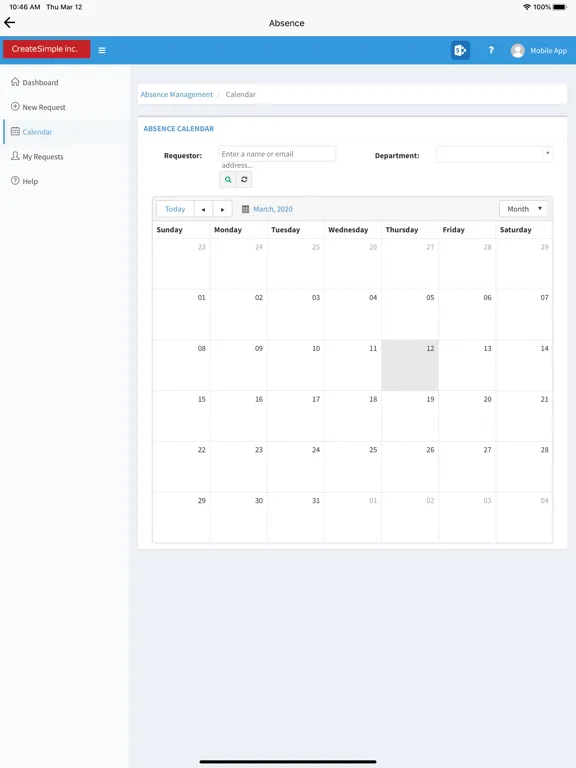This screenshot has width=576, height=768.
Task: Tap the Wi-Fi icon in status bar
Action: pos(527,7)
